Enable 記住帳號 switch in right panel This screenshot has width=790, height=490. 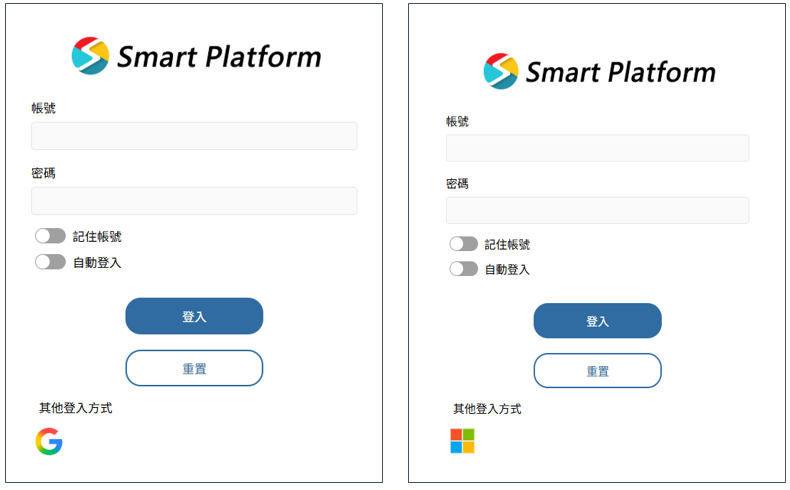pyautogui.click(x=463, y=244)
